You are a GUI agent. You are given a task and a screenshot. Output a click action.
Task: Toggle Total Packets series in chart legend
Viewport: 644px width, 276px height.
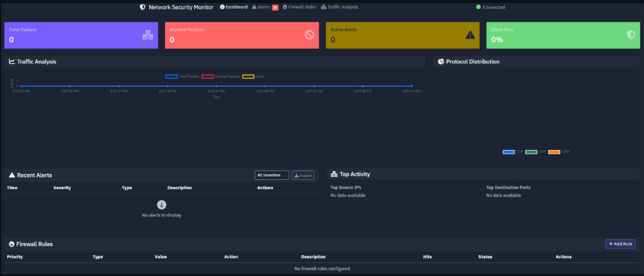pos(171,76)
